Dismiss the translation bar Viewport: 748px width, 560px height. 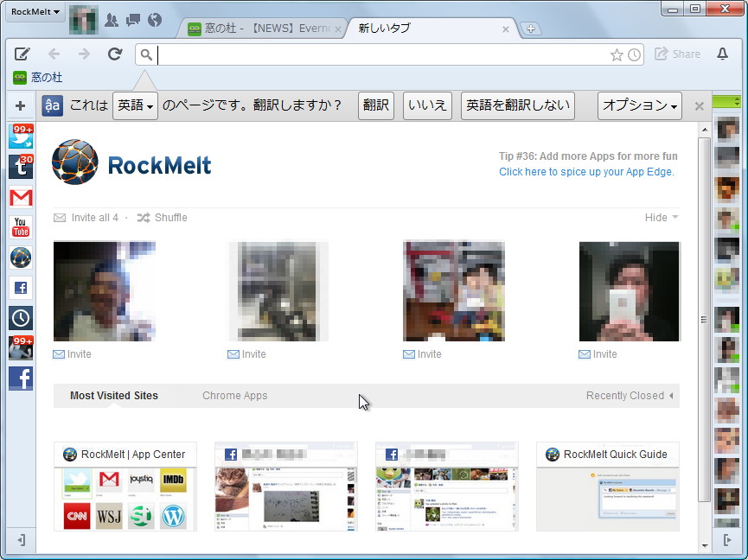[x=700, y=106]
